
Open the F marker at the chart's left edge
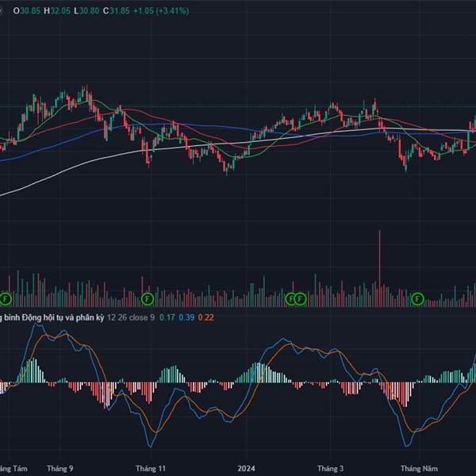6,299
